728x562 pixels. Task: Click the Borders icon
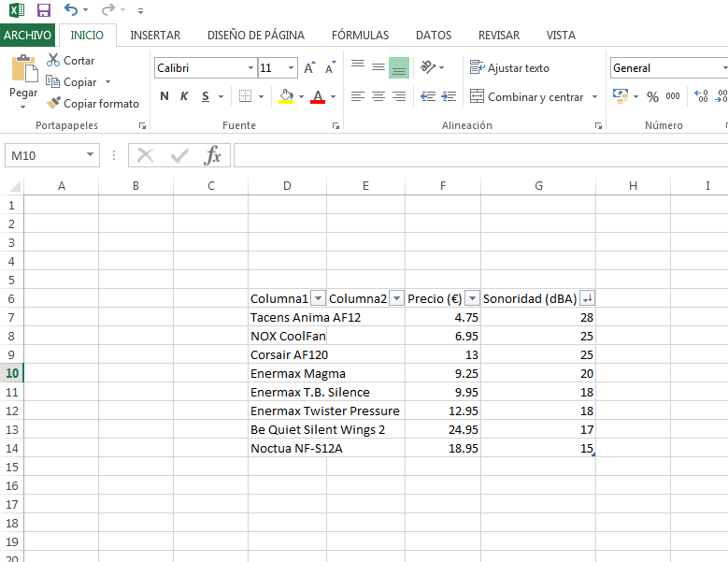[x=245, y=96]
